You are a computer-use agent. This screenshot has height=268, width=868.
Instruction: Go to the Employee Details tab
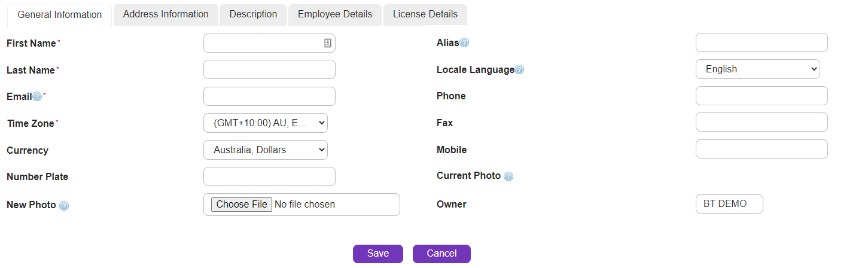(x=335, y=14)
